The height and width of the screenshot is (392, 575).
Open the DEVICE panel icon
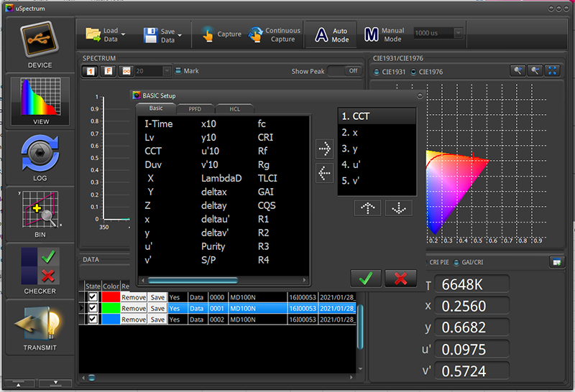[x=40, y=40]
